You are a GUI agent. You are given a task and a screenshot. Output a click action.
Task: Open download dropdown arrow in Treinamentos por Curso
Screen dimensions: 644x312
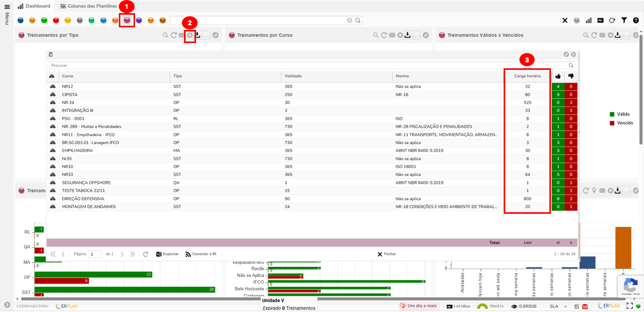[x=416, y=35]
